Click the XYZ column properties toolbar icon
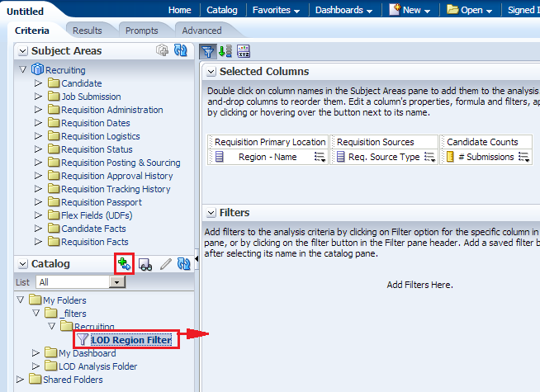The width and height of the screenshot is (540, 392). tap(244, 51)
